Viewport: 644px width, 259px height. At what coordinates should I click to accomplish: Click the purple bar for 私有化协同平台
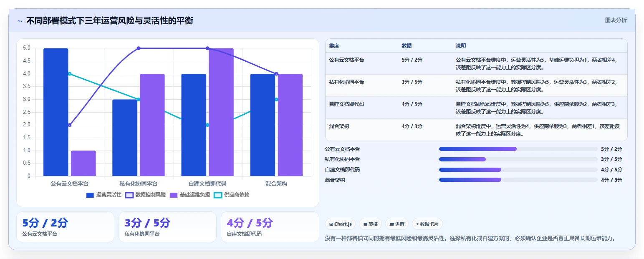(x=152, y=125)
